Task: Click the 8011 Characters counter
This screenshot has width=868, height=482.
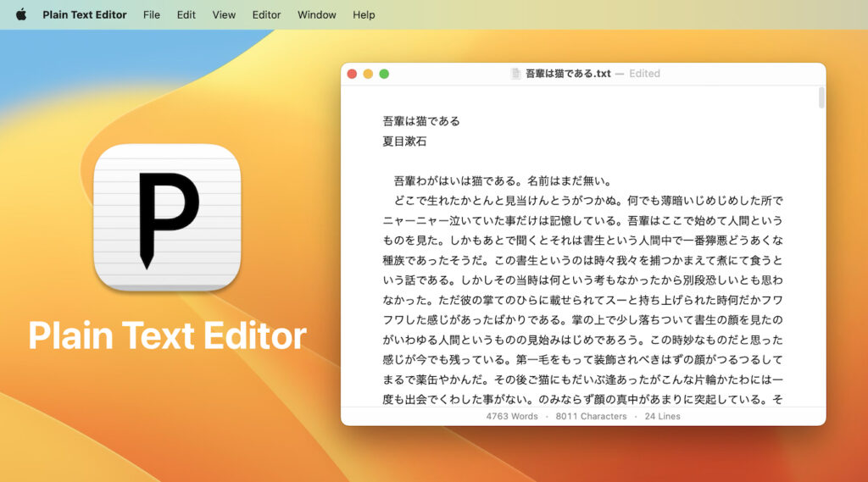Action: (x=591, y=416)
